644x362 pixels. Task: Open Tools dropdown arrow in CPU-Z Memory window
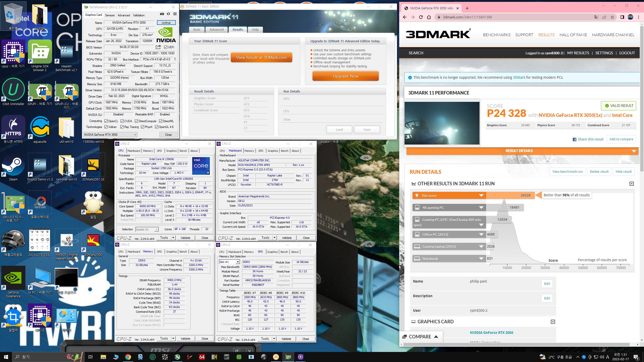173,339
